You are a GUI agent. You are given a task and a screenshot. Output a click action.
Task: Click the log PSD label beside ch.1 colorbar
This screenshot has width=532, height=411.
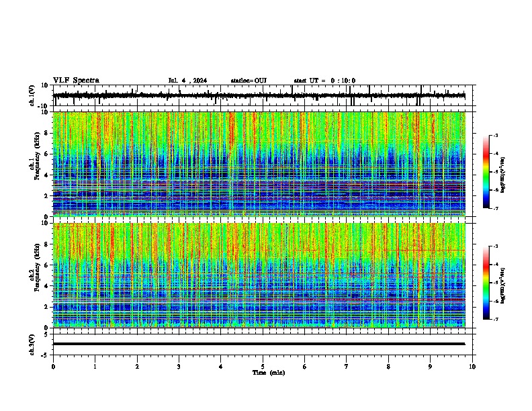pos(503,175)
